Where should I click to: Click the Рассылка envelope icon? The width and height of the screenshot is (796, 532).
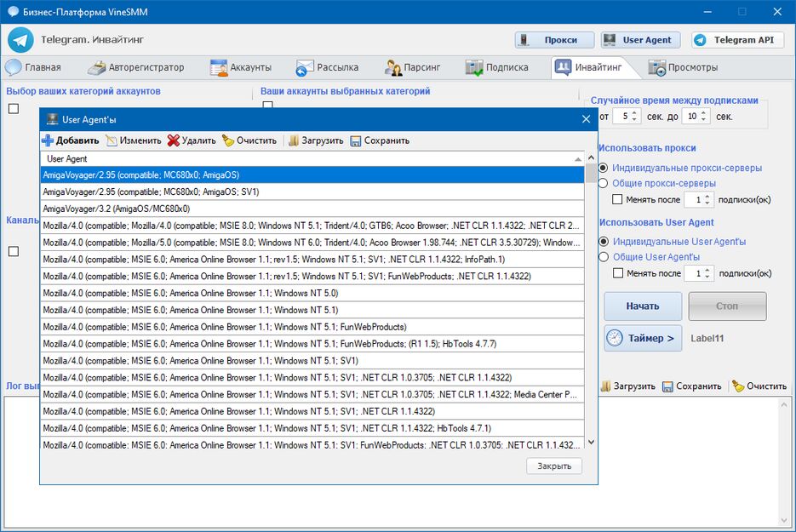(x=305, y=67)
